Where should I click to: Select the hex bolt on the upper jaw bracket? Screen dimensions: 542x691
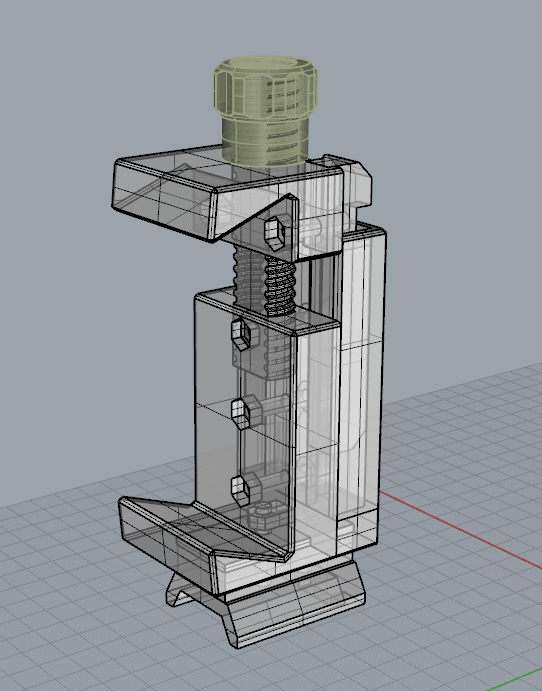click(x=274, y=234)
